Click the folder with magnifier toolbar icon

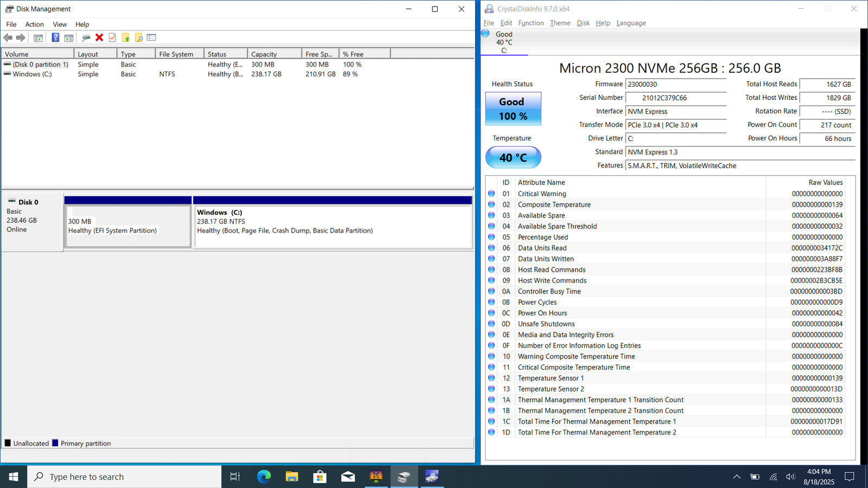pos(139,37)
